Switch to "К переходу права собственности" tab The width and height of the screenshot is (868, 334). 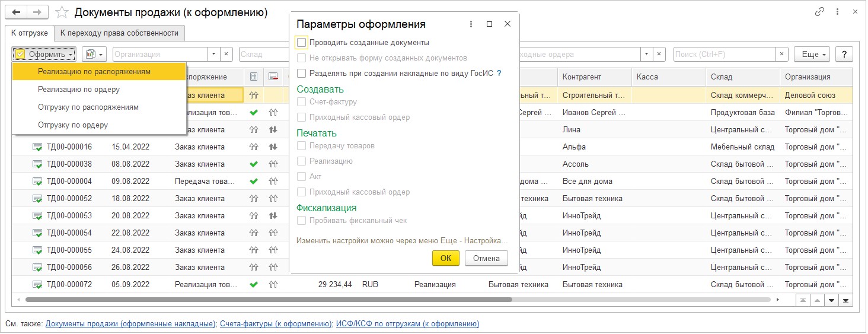point(120,33)
